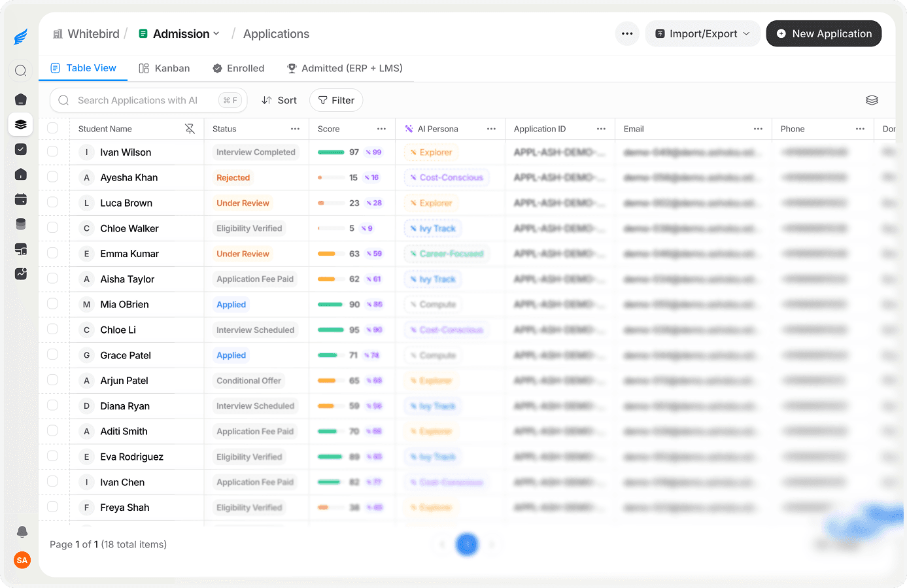Click the Filter button

pyautogui.click(x=336, y=100)
